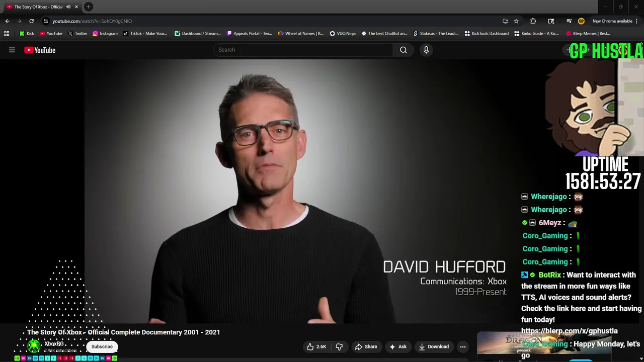View site information icon in address bar
Image resolution: width=644 pixels, height=362 pixels.
46,21
